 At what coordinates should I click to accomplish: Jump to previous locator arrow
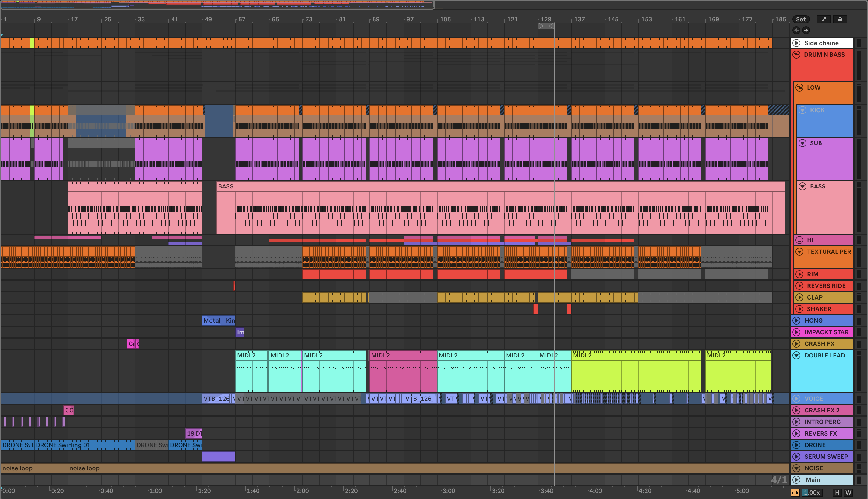coord(796,30)
